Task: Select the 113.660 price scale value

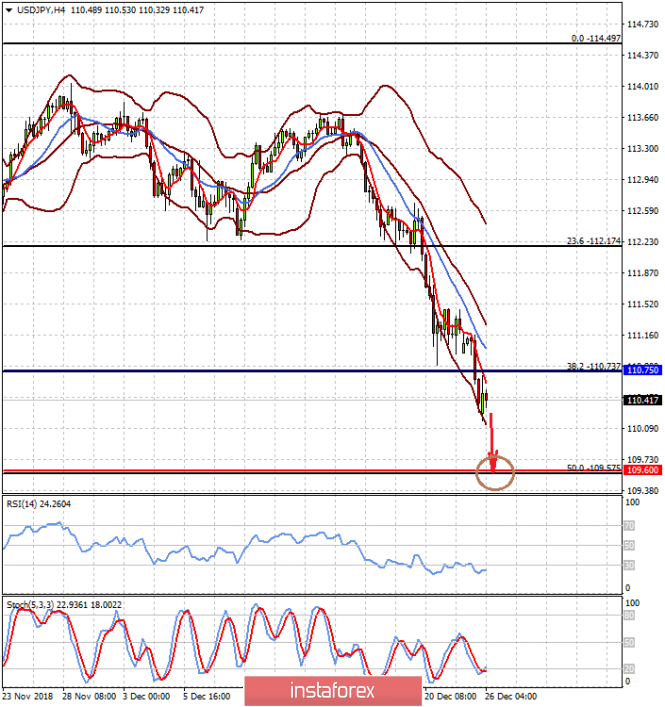Action: (642, 118)
